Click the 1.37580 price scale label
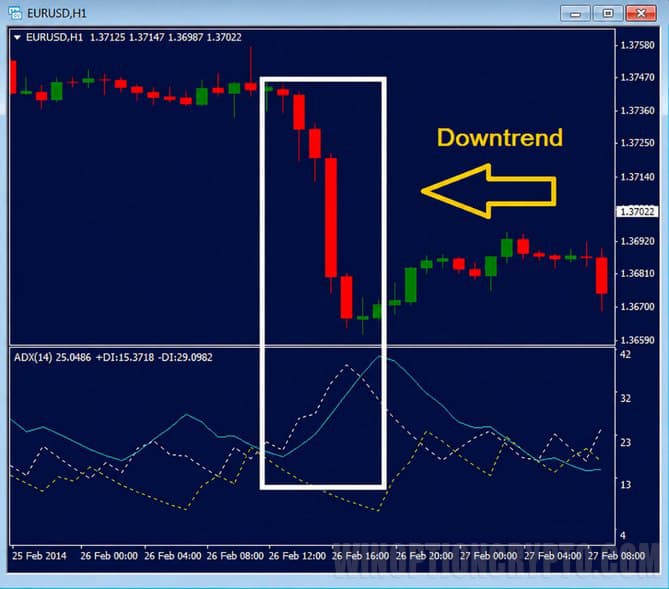 (x=637, y=45)
